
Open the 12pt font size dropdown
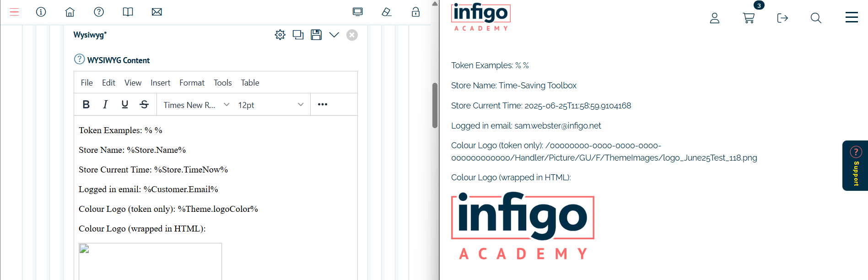pos(270,105)
